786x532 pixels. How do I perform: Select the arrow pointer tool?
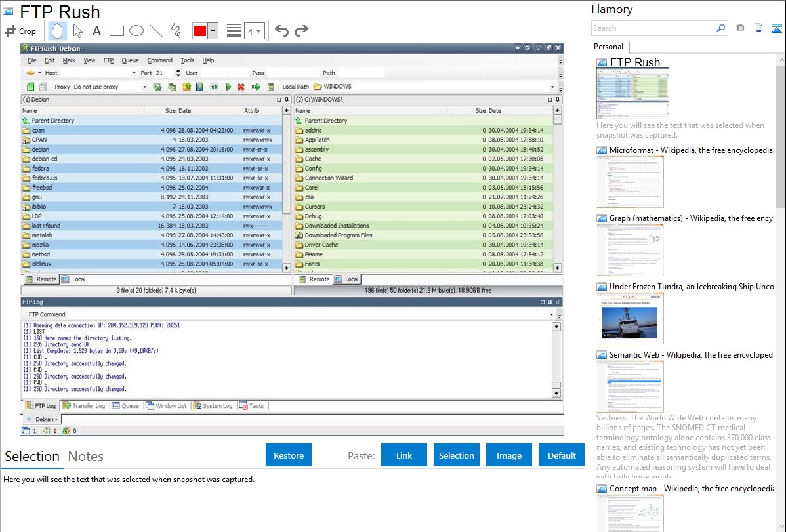(x=77, y=31)
